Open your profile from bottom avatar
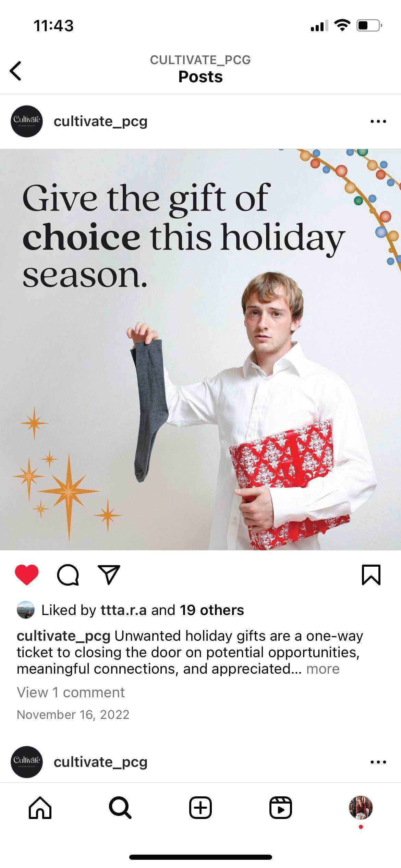Image resolution: width=401 pixels, height=868 pixels. click(x=361, y=807)
